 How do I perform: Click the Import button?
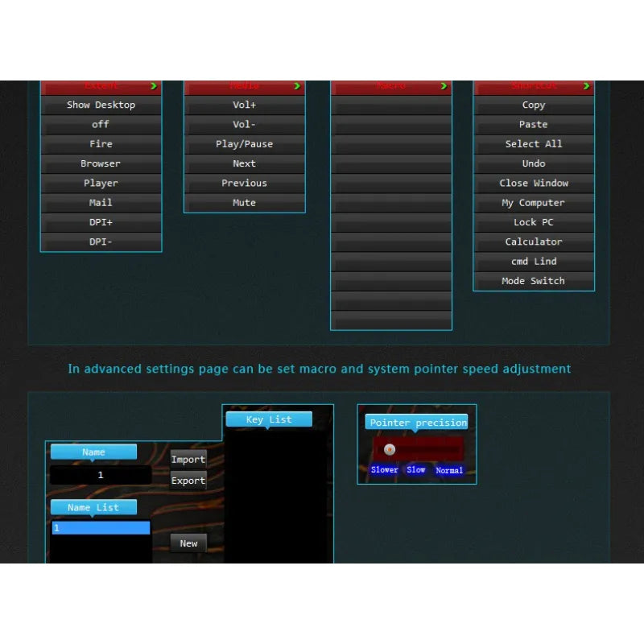tap(188, 460)
